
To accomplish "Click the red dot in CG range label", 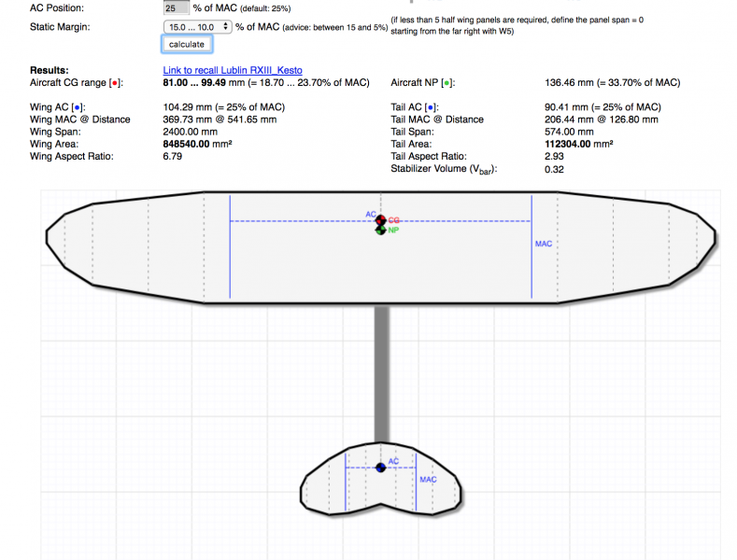I will (x=115, y=83).
